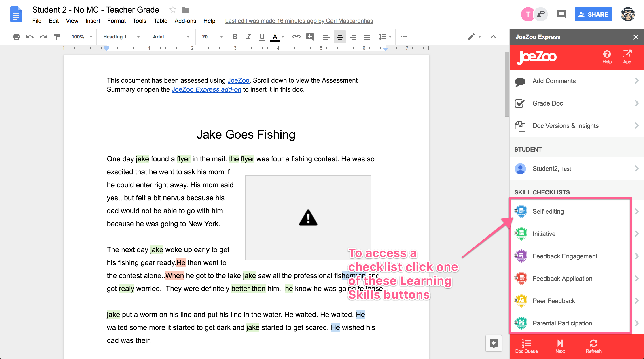Image resolution: width=644 pixels, height=359 pixels.
Task: Open the Arial font dropdown
Action: click(171, 37)
